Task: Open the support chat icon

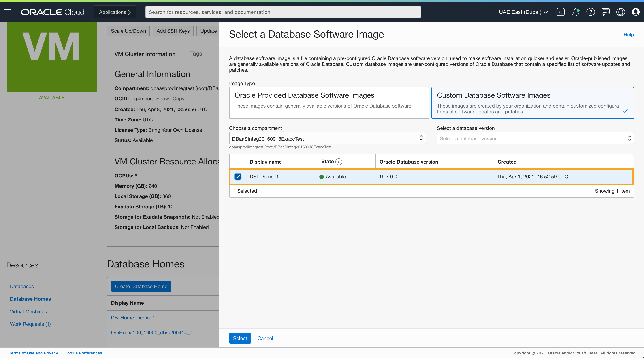Action: tap(606, 12)
